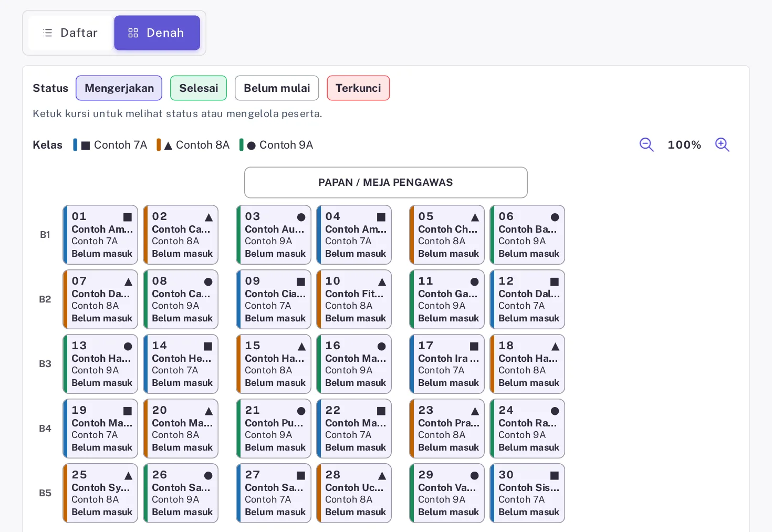Image resolution: width=772 pixels, height=532 pixels.
Task: Click seat number 22 text
Action: point(332,410)
